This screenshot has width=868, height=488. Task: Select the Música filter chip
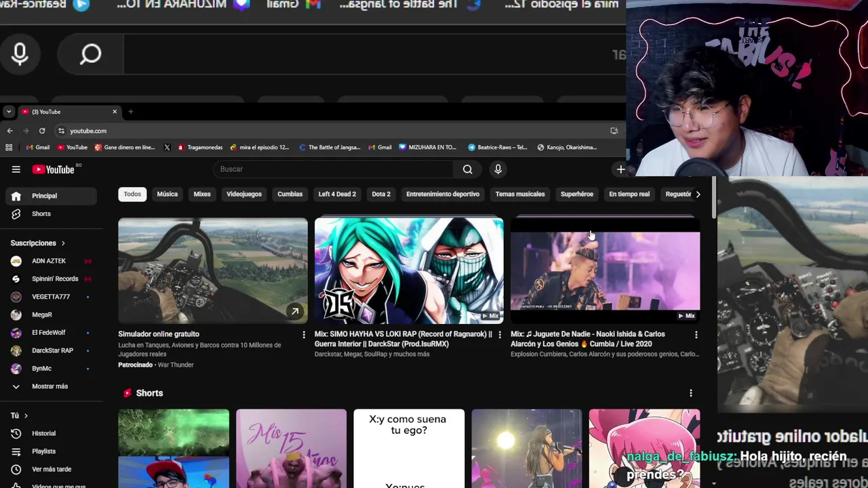tap(167, 195)
